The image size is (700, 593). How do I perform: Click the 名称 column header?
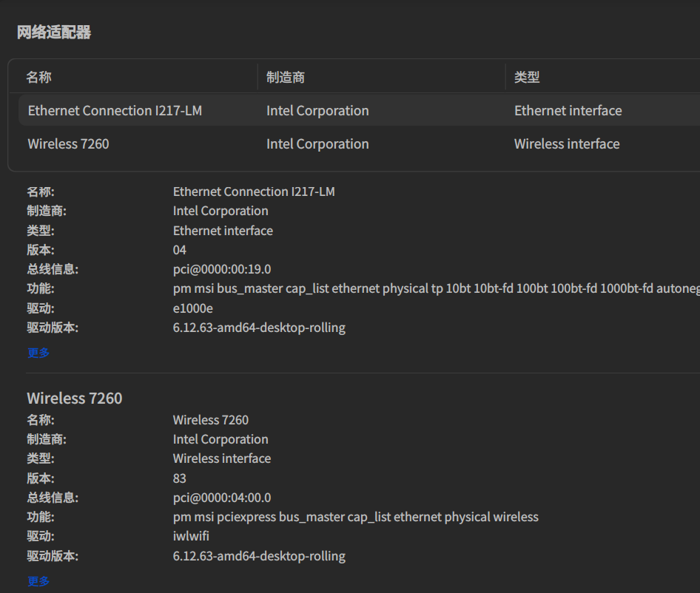[38, 77]
